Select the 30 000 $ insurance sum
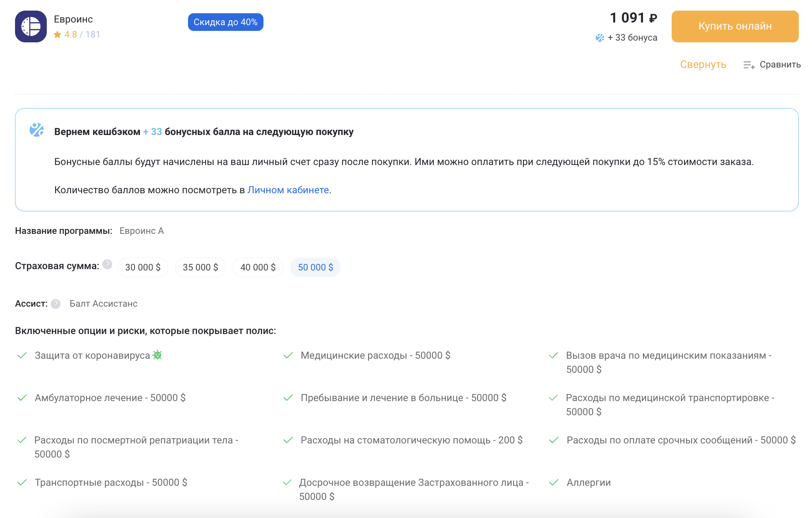This screenshot has height=518, width=812. click(x=143, y=267)
